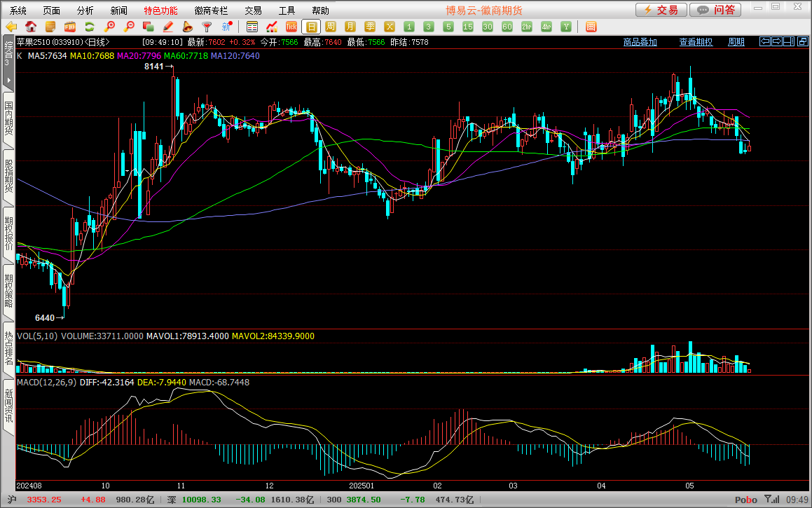Click the previous contract left-arrow icon

pyautogui.click(x=765, y=41)
